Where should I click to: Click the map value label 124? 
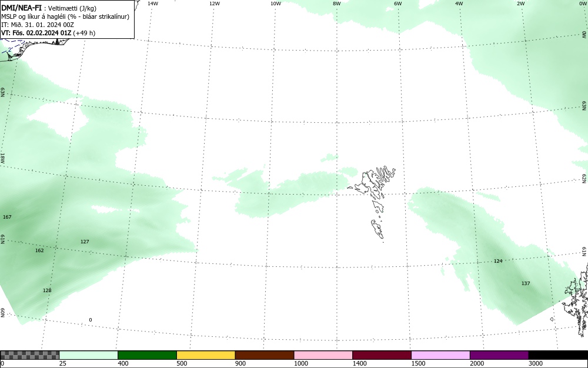[498, 261]
